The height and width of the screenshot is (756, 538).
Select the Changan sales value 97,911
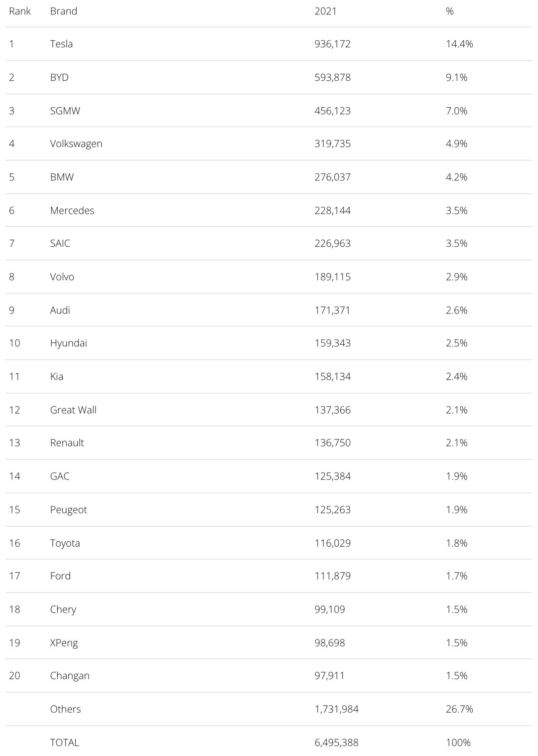coord(329,675)
